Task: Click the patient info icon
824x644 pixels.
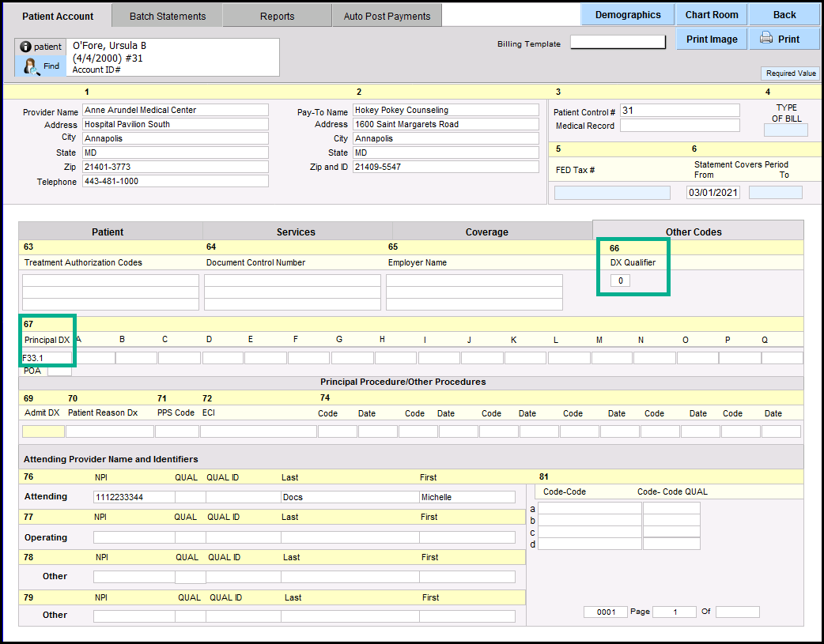Action: pyautogui.click(x=25, y=47)
